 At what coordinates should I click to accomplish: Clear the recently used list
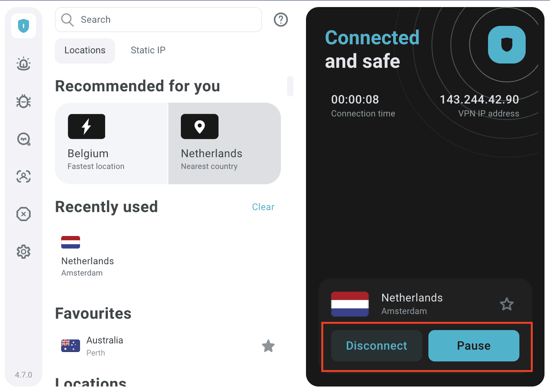point(263,207)
